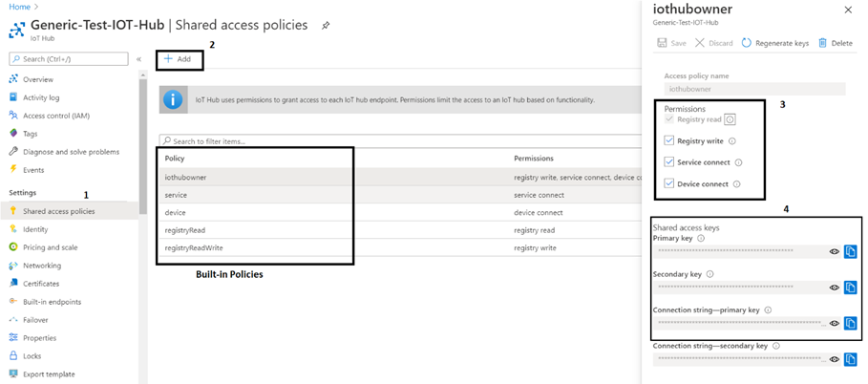The width and height of the screenshot is (868, 384).
Task: Copy the Secondary key value
Action: (x=851, y=288)
